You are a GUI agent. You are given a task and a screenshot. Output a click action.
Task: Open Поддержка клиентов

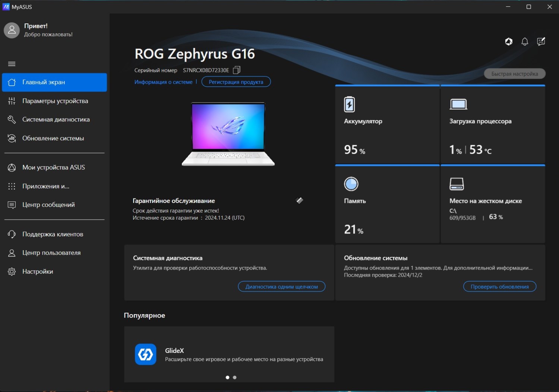(x=54, y=234)
